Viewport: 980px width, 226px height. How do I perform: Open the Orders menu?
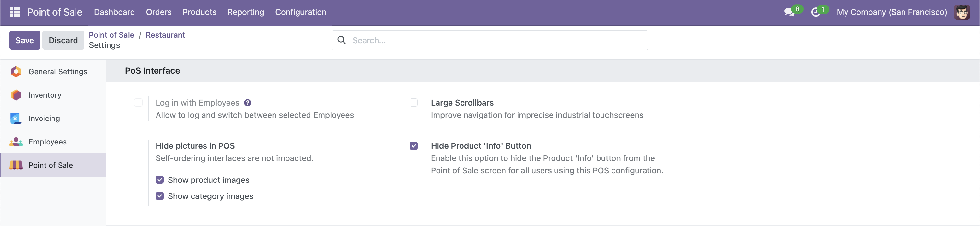tap(159, 12)
